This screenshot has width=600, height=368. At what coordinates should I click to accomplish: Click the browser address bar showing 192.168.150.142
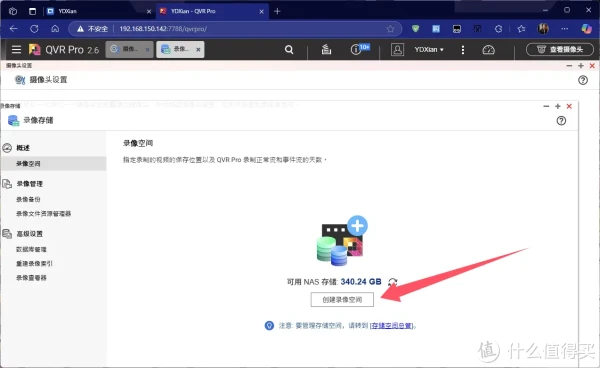point(235,29)
